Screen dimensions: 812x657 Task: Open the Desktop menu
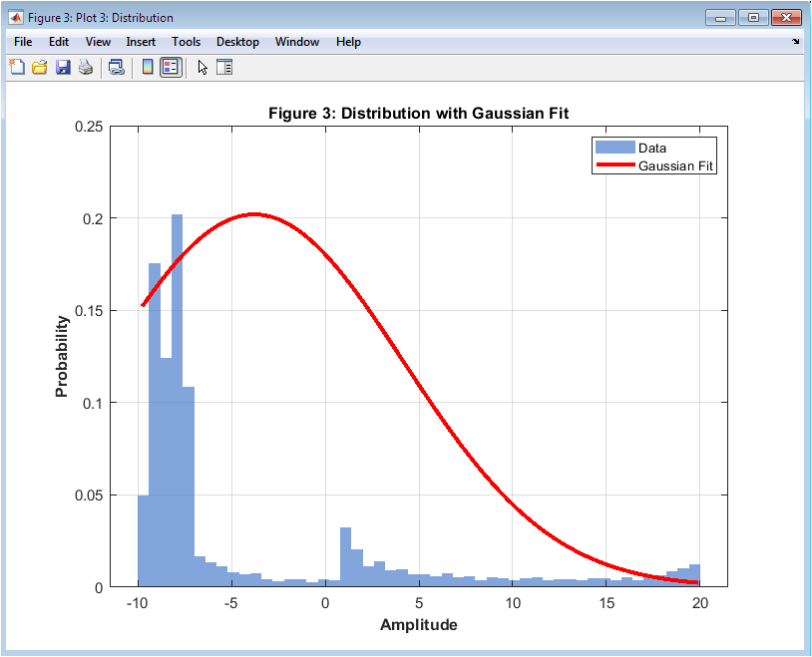(237, 42)
